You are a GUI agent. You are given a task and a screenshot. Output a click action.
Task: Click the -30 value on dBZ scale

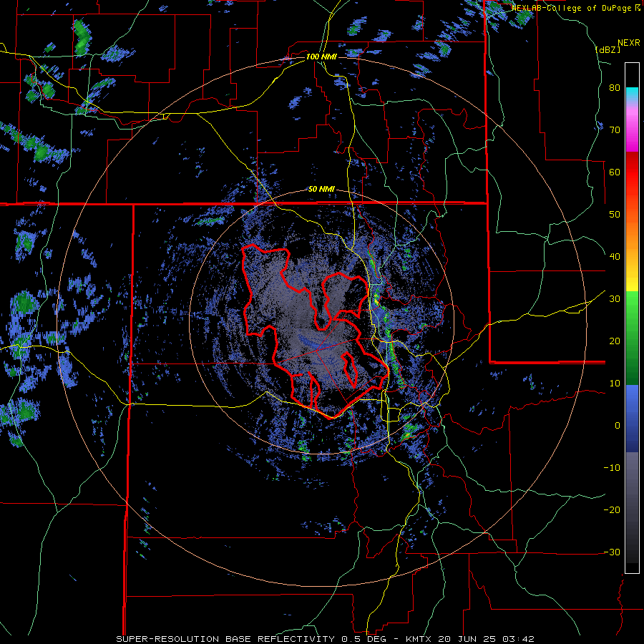(612, 552)
